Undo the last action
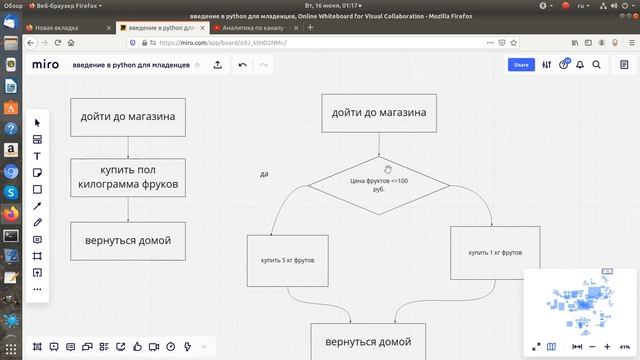This screenshot has height=360, width=640. click(242, 65)
